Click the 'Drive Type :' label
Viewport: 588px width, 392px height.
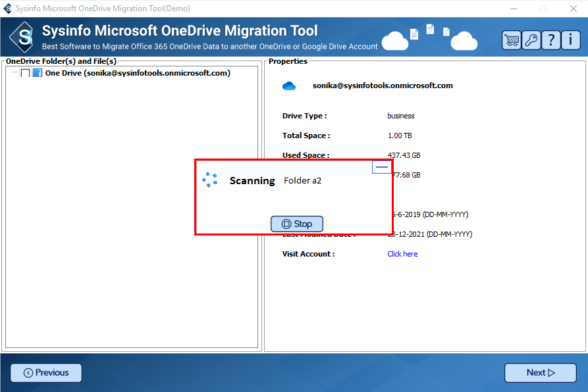point(304,116)
